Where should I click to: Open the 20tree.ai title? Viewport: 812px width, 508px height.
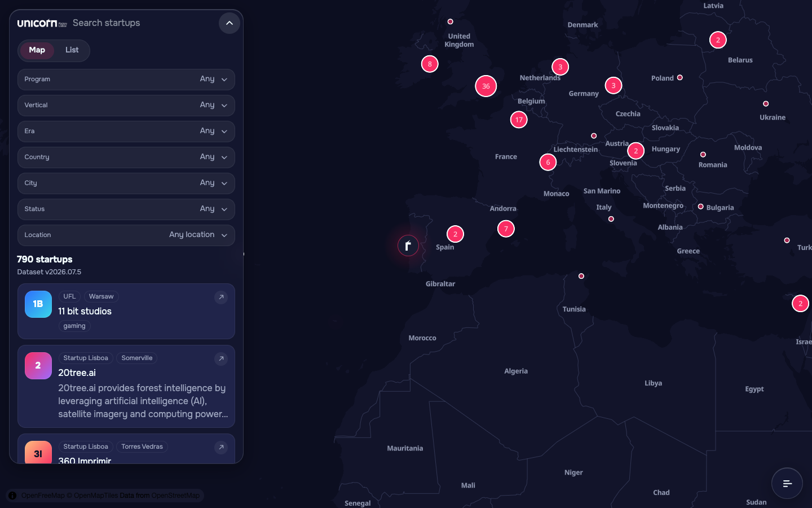77,373
